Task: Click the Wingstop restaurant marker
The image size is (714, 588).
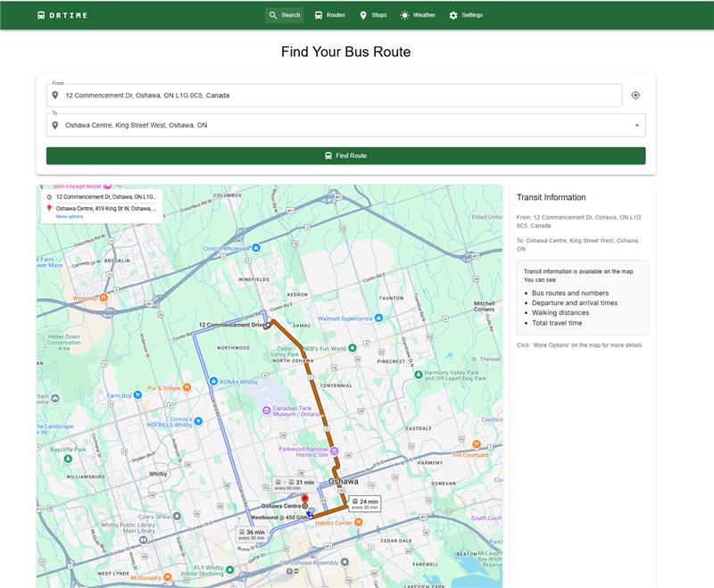Action: point(104,298)
